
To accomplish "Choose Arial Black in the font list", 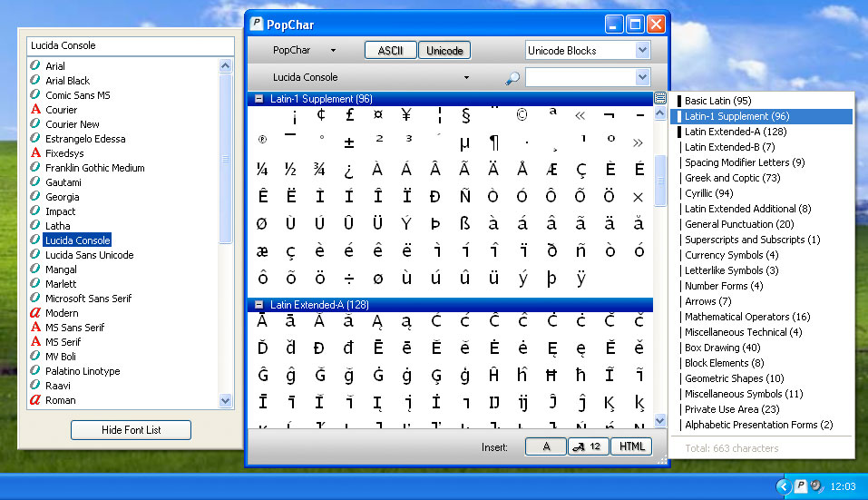I will point(67,81).
